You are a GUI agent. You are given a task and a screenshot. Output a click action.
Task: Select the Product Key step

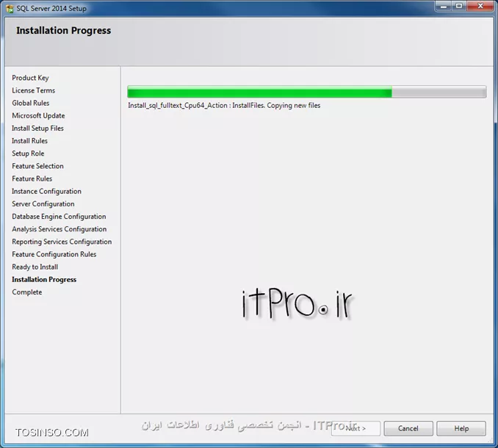coord(30,78)
